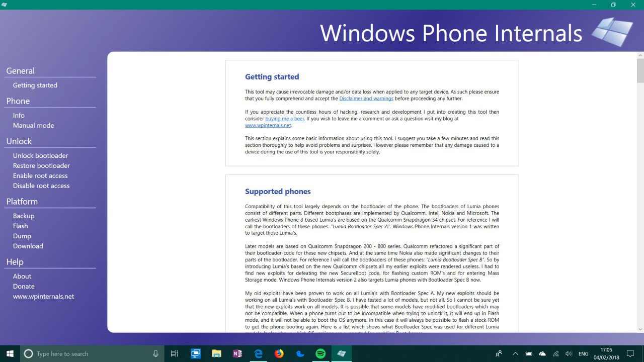This screenshot has height=362, width=644.
Task: Select Dump in Platform section
Action: coord(22,236)
